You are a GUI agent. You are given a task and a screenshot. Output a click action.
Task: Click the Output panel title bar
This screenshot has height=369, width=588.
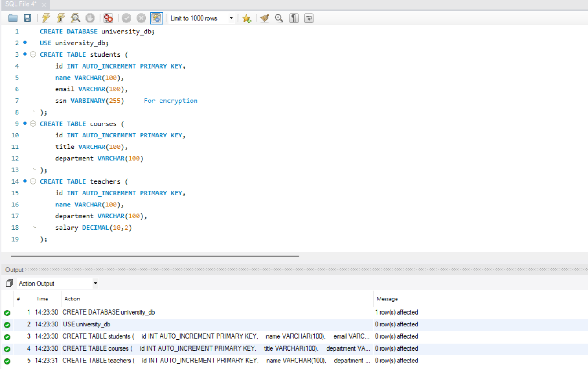tap(294, 270)
